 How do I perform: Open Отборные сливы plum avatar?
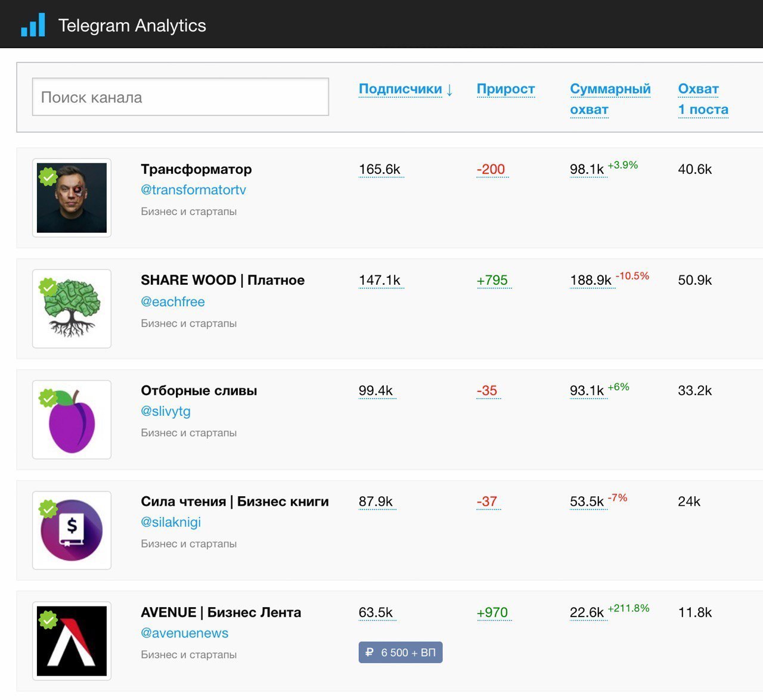pos(72,419)
